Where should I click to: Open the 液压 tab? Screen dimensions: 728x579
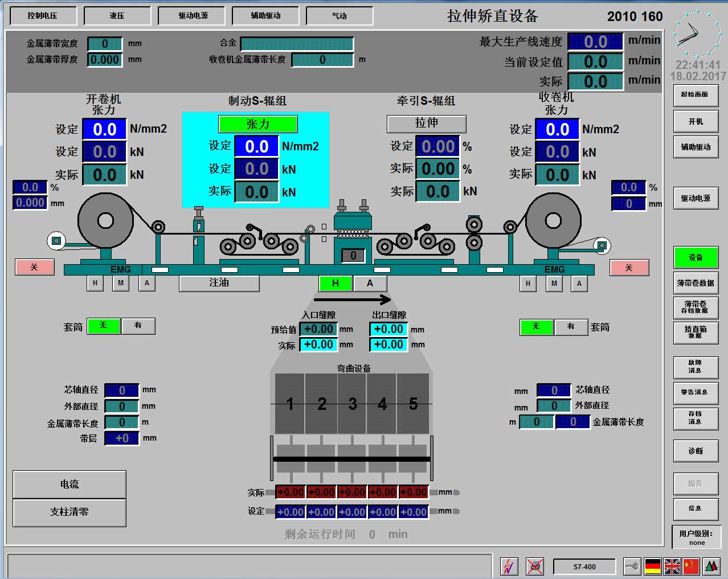117,16
